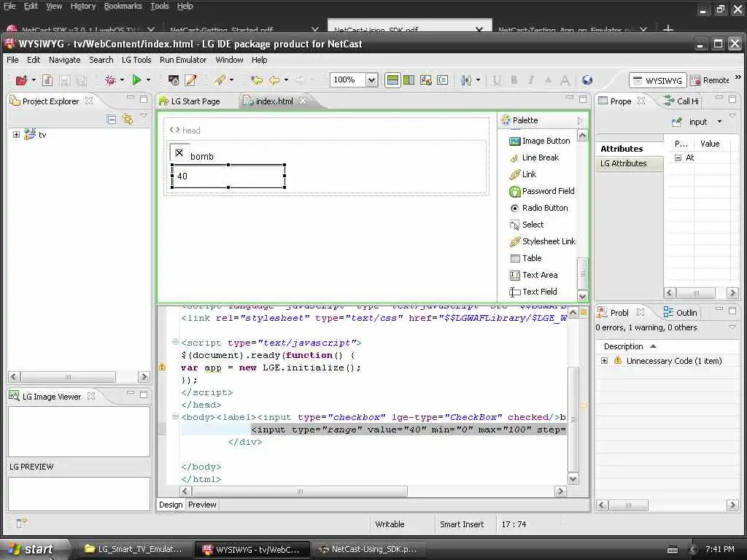Open the LG Tools menu

[136, 60]
